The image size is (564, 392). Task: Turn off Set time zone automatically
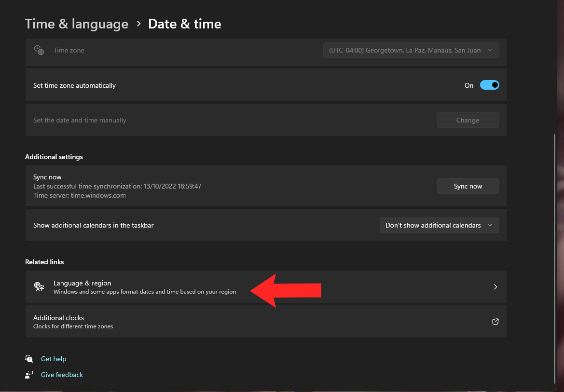pyautogui.click(x=489, y=85)
